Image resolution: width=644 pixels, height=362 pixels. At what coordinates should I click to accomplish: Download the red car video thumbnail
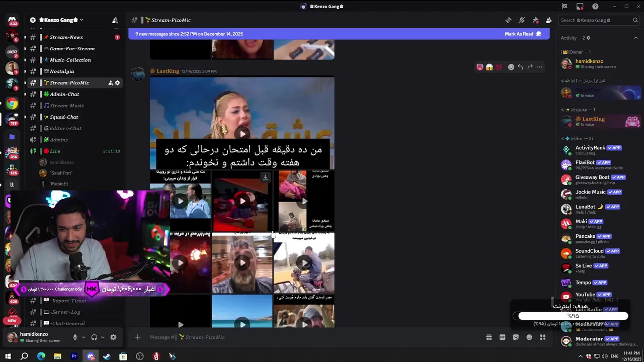tap(266, 177)
